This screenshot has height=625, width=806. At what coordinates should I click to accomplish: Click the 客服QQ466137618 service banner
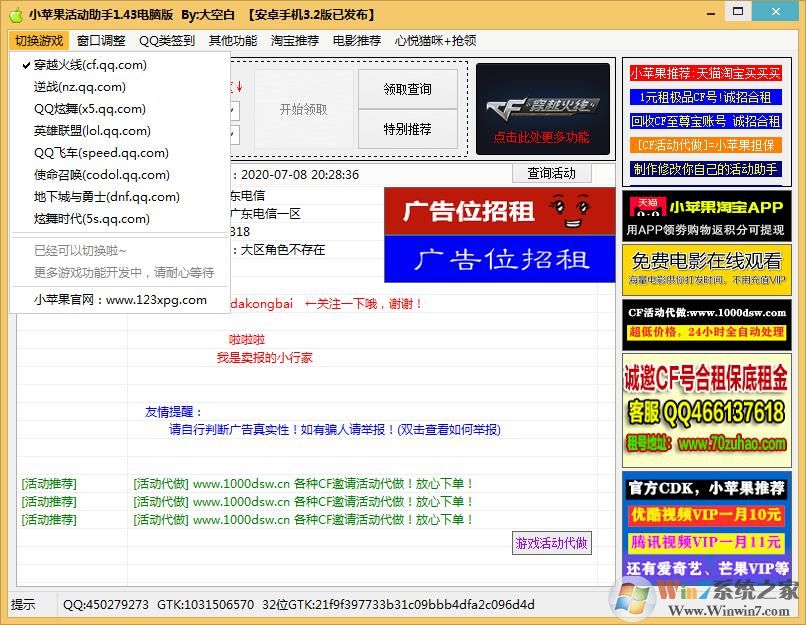tap(705, 412)
